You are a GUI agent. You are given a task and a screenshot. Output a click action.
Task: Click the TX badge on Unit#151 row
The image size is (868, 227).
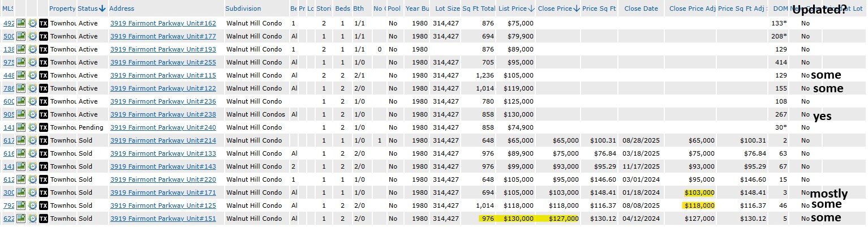tap(44, 219)
